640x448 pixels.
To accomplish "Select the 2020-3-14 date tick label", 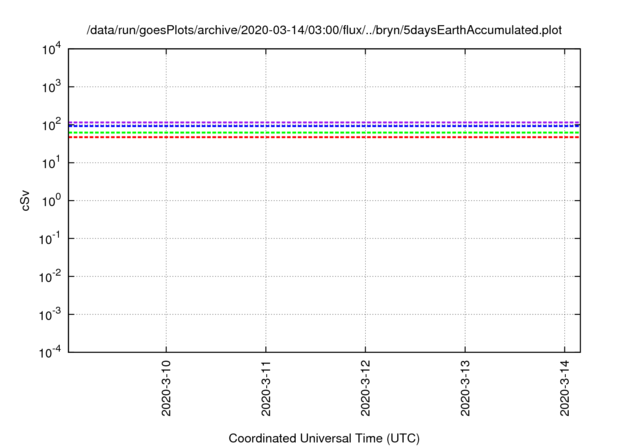I will pos(565,389).
